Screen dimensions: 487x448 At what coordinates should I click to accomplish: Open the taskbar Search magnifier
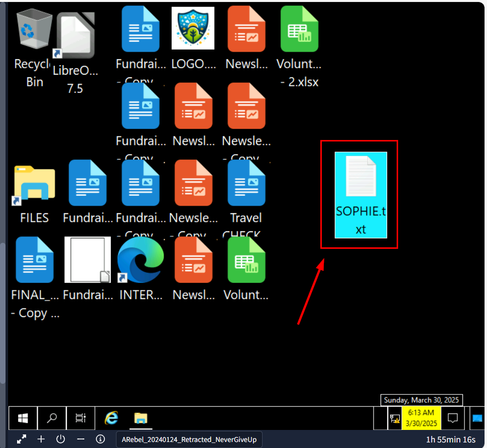pyautogui.click(x=52, y=418)
